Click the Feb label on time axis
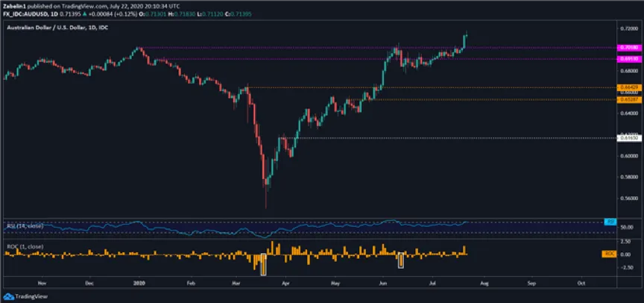This screenshot has height=303, width=644. click(x=190, y=283)
